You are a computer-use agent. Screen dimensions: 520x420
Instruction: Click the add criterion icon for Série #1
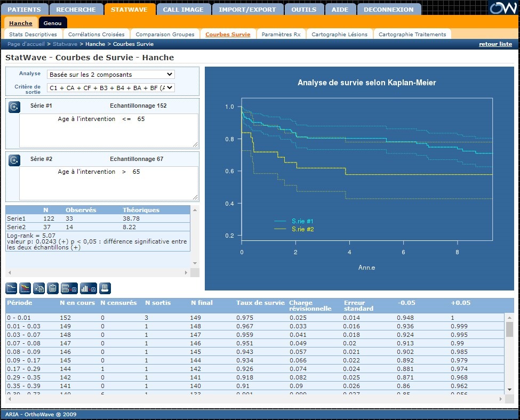pyautogui.click(x=14, y=107)
